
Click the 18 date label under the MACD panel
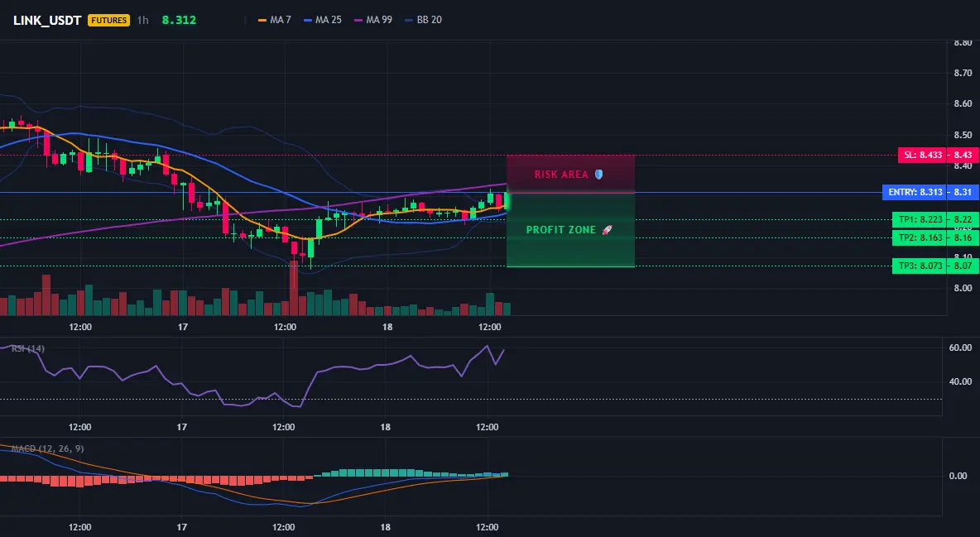pyautogui.click(x=386, y=527)
